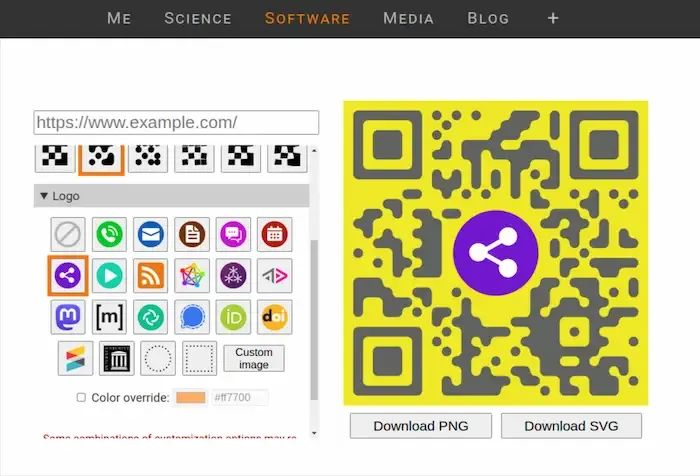Pick the pink triangle ActivityPub logo
This screenshot has height=476, width=700.
pyautogui.click(x=275, y=276)
